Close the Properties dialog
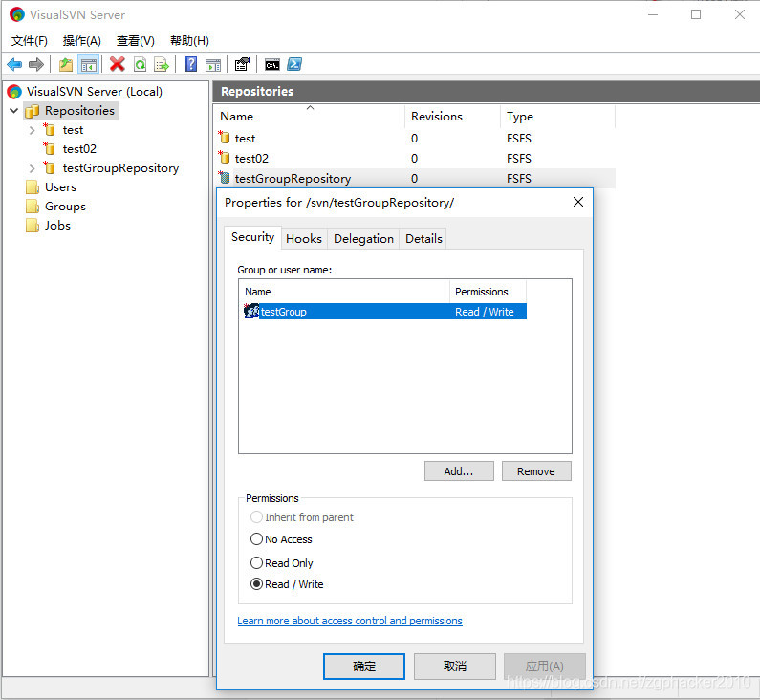The width and height of the screenshot is (760, 700). (577, 202)
